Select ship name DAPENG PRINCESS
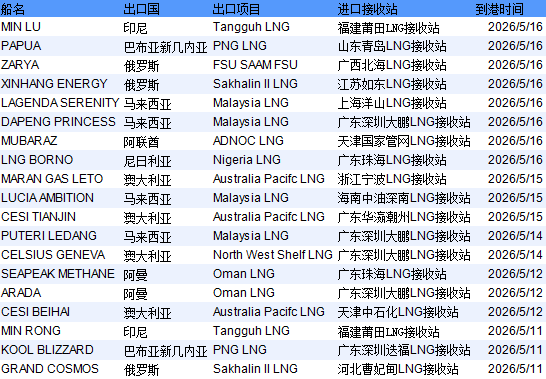Screen dimensions: 546x379 pyautogui.click(x=58, y=122)
